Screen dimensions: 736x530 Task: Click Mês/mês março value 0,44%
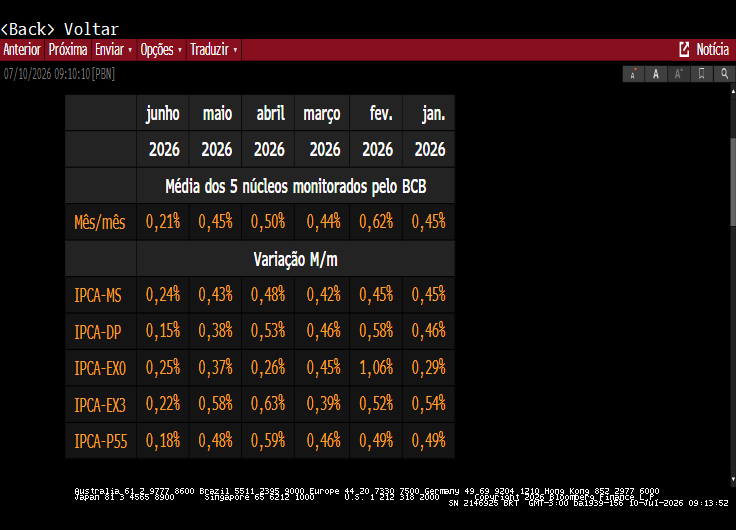323,222
